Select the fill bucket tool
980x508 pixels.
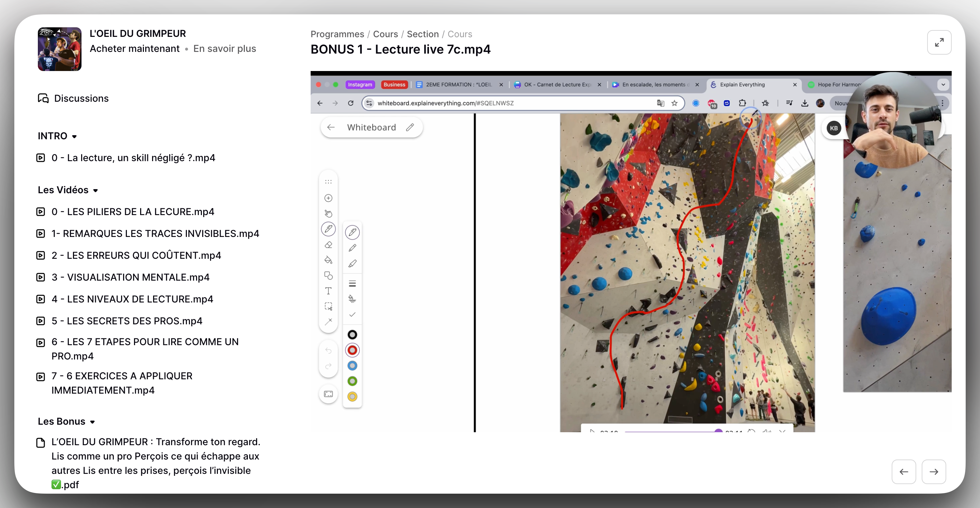tap(328, 260)
